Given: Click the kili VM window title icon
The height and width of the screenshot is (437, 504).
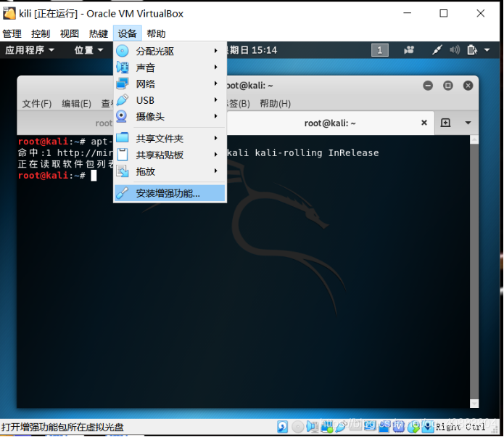Looking at the screenshot, I should (9, 13).
